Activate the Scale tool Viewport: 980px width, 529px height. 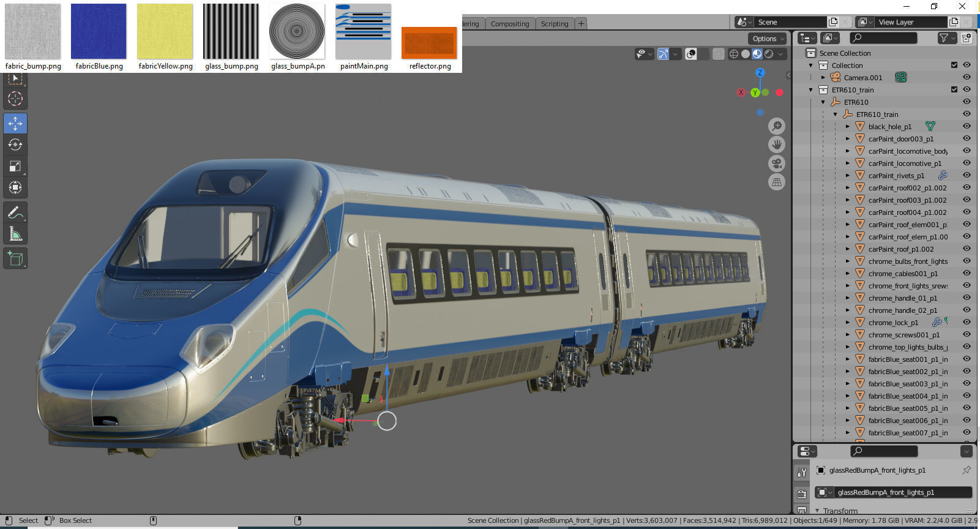click(x=15, y=166)
